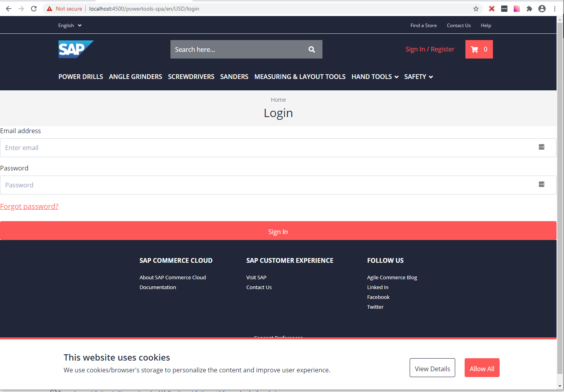Open the Angle Grinders category
Image resolution: width=564 pixels, height=392 pixels.
[x=136, y=77]
